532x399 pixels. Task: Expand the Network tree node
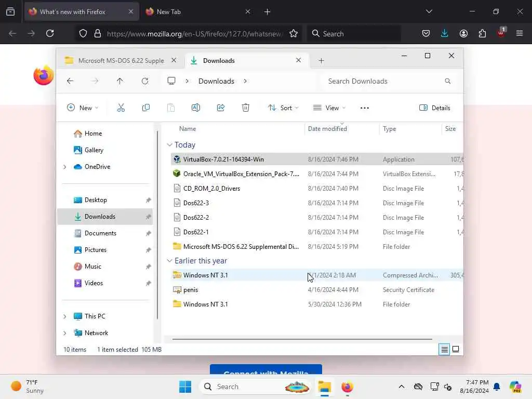click(65, 333)
